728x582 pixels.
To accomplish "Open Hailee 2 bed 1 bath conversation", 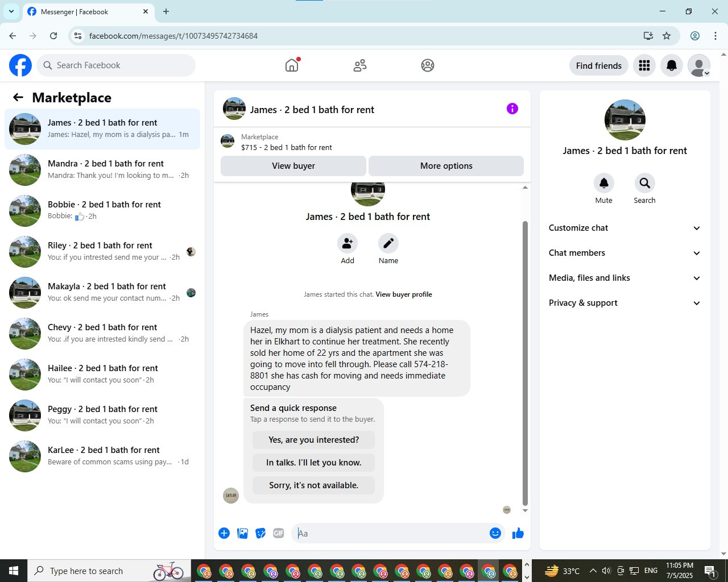I will 102,375.
